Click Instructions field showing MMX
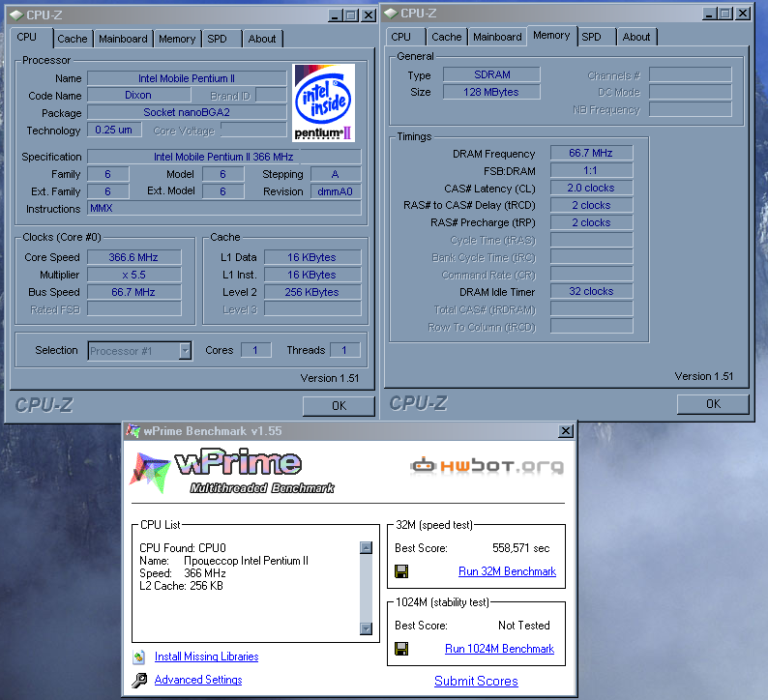Viewport: 768px width, 700px height. click(x=223, y=208)
